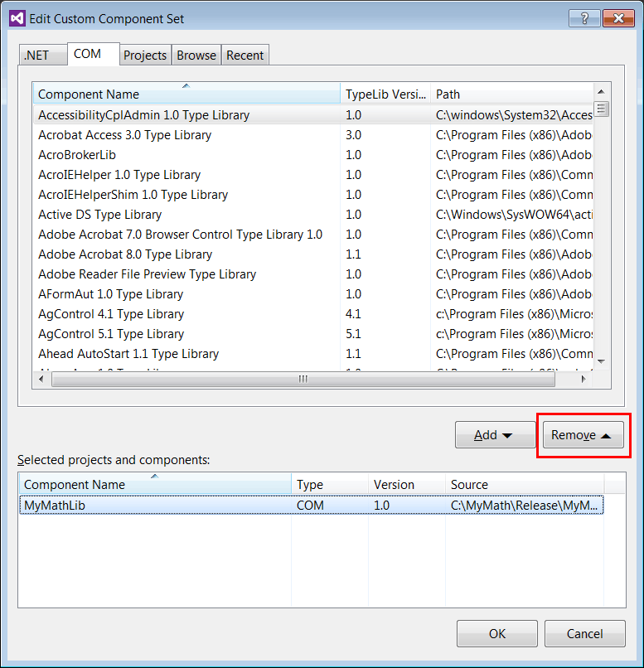The height and width of the screenshot is (668, 644).
Task: Sort selected components by Component Name header
Action: click(x=155, y=484)
